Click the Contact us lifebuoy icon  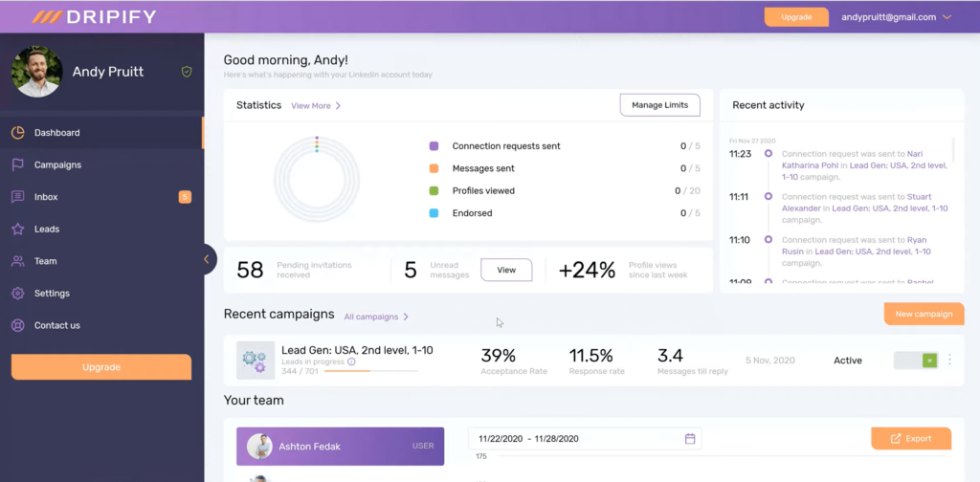(17, 325)
